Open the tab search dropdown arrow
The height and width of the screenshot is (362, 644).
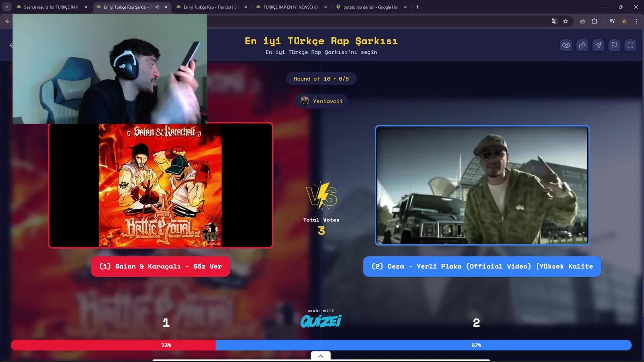(x=7, y=7)
